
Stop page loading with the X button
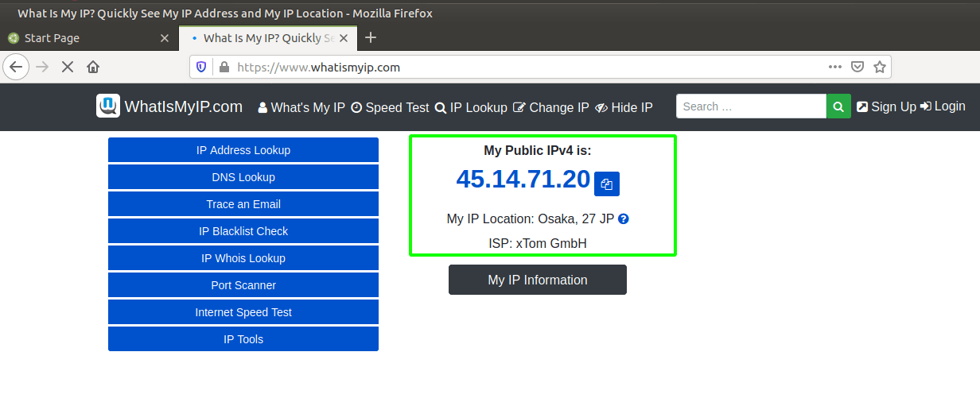(x=68, y=67)
